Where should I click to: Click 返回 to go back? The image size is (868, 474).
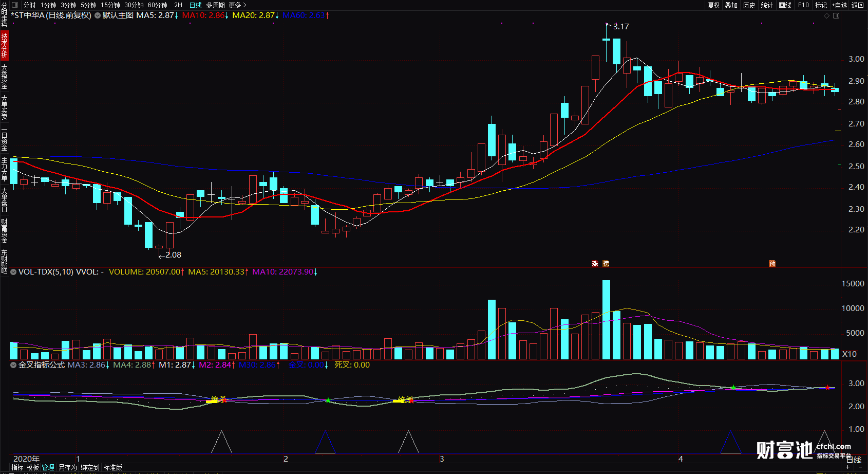pyautogui.click(x=858, y=5)
